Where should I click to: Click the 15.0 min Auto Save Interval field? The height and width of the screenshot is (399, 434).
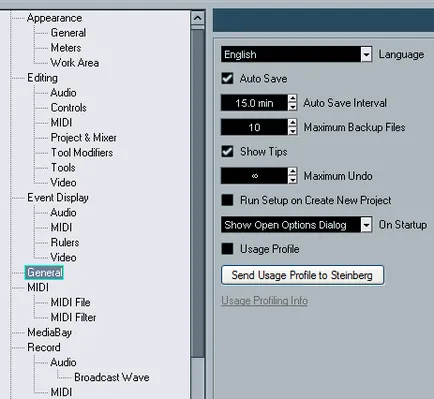(x=254, y=103)
